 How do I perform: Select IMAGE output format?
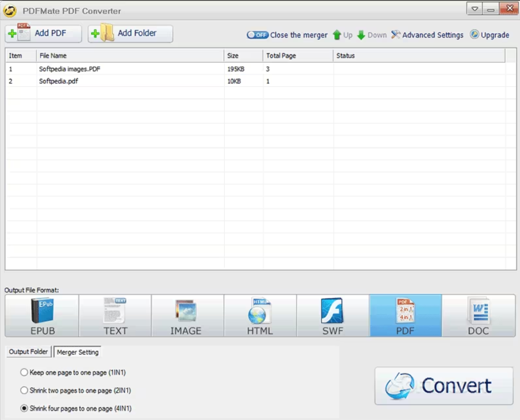[188, 316]
